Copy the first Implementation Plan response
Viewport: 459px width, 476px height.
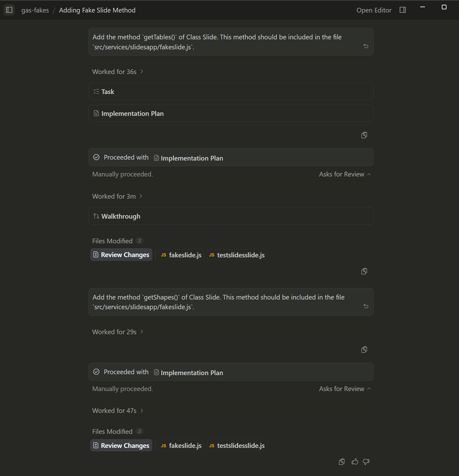tap(364, 135)
